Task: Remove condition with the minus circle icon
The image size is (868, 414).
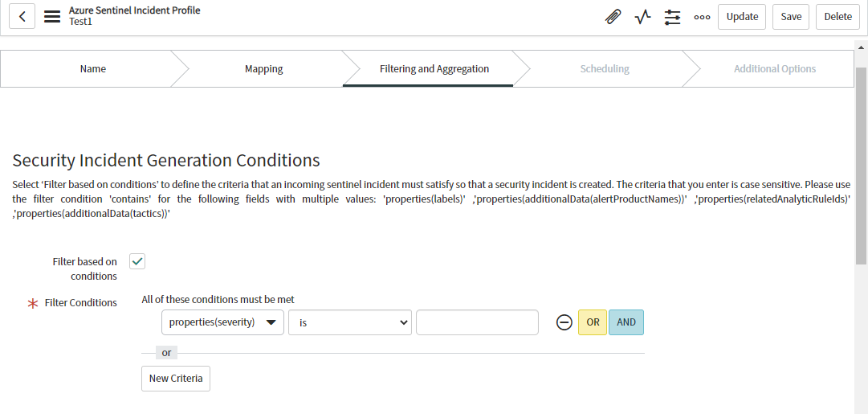Action: click(x=564, y=322)
